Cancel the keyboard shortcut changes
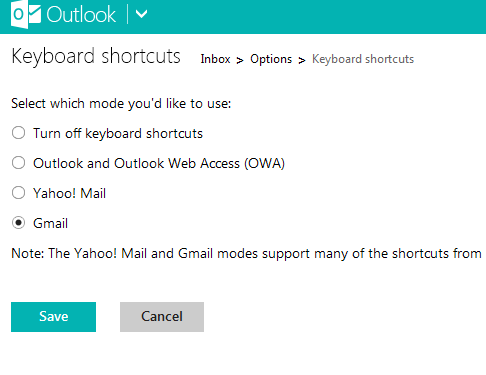 coord(162,317)
